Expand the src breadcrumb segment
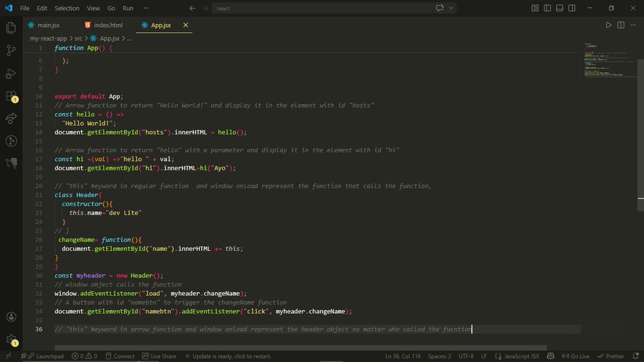 click(x=78, y=39)
